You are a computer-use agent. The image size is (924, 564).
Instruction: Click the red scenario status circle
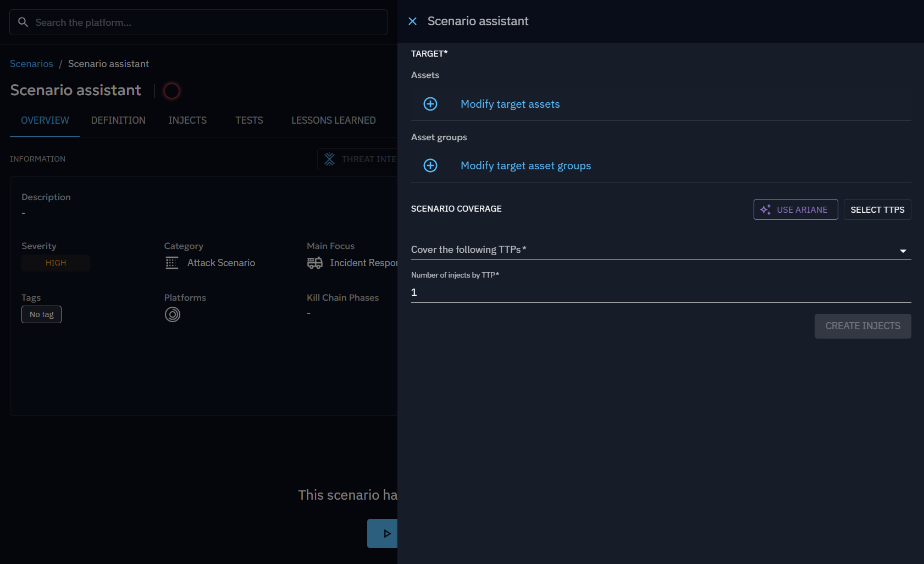tap(171, 91)
